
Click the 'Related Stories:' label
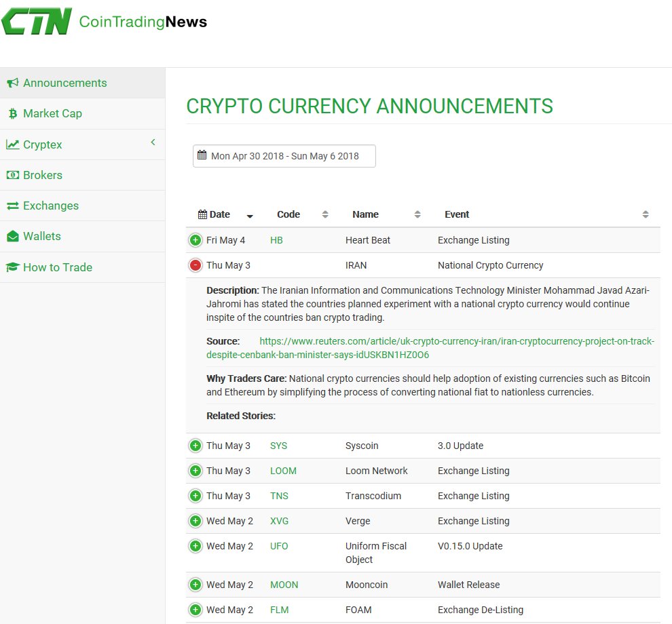pos(241,416)
